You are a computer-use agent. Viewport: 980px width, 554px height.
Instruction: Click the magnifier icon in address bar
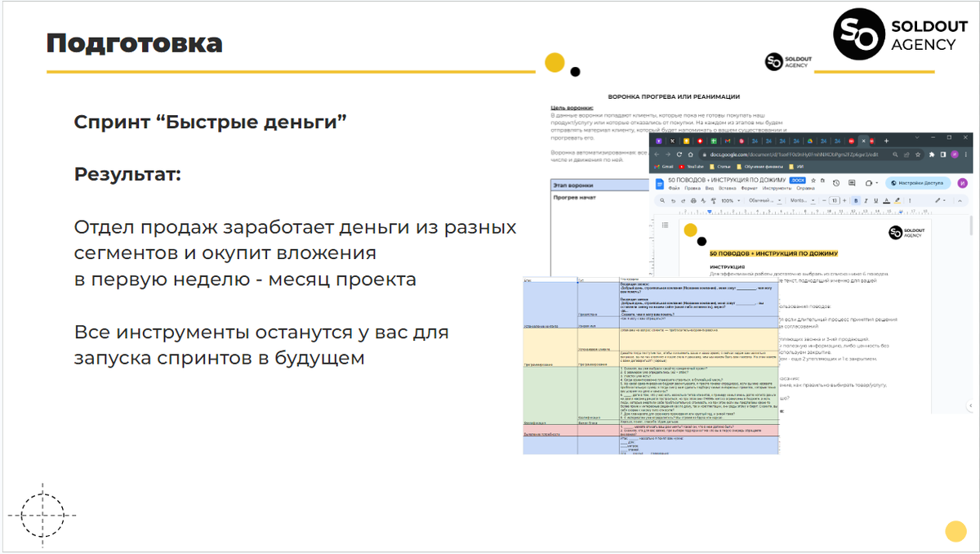pyautogui.click(x=895, y=154)
